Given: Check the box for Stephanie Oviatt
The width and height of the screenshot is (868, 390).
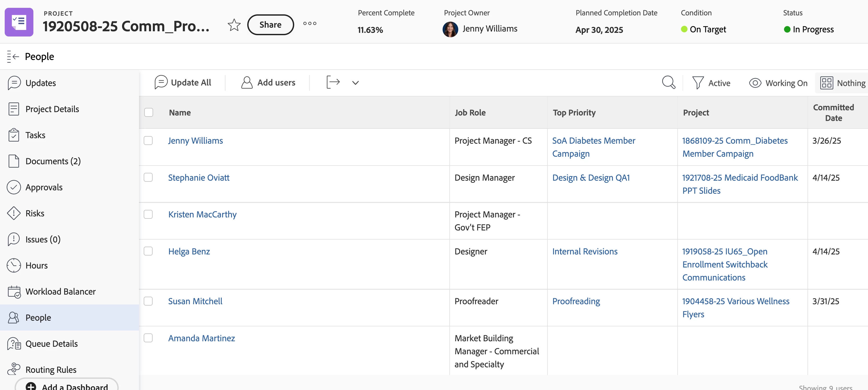Looking at the screenshot, I should click(x=148, y=178).
